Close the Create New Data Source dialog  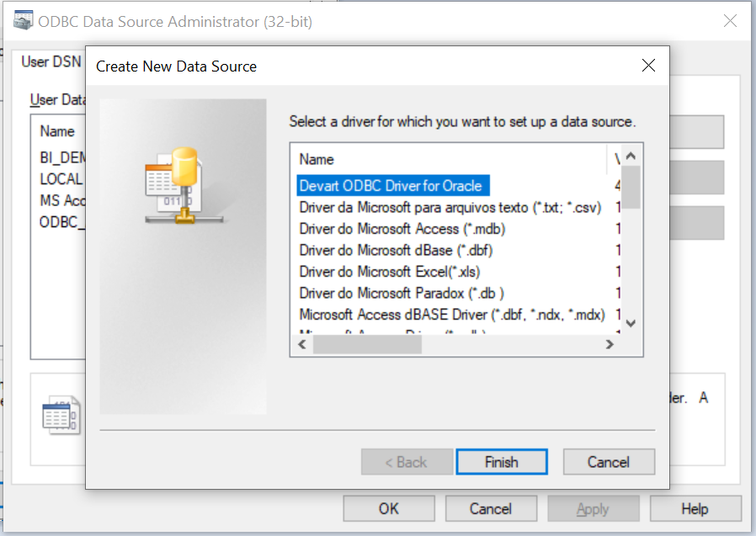tap(648, 66)
